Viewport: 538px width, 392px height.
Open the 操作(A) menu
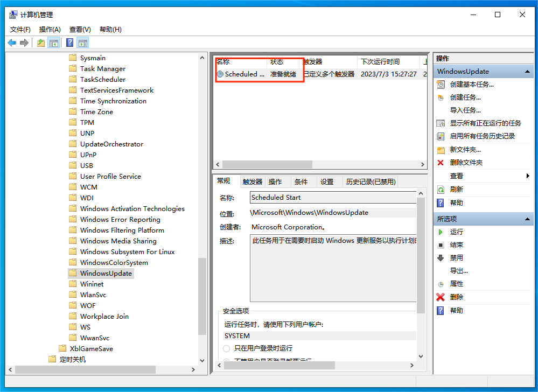tap(49, 29)
